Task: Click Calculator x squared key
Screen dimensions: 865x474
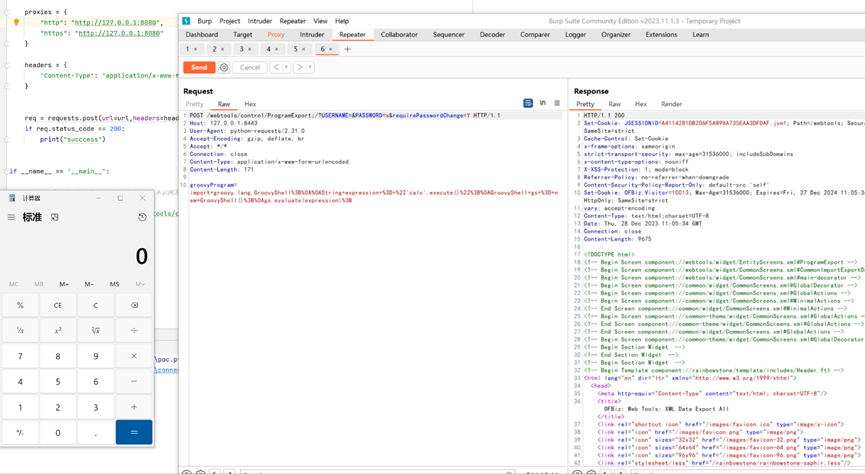Action: pos(58,331)
